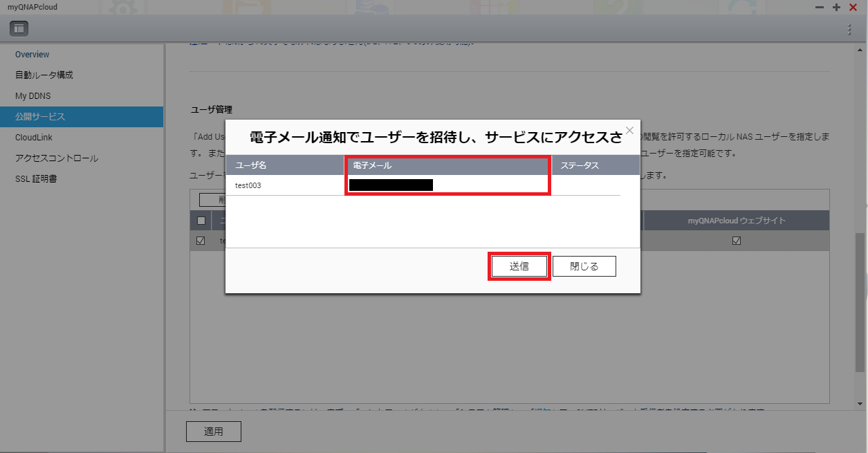This screenshot has height=453, width=868.
Task: Minimize the myQNAPcloud window
Action: point(820,7)
